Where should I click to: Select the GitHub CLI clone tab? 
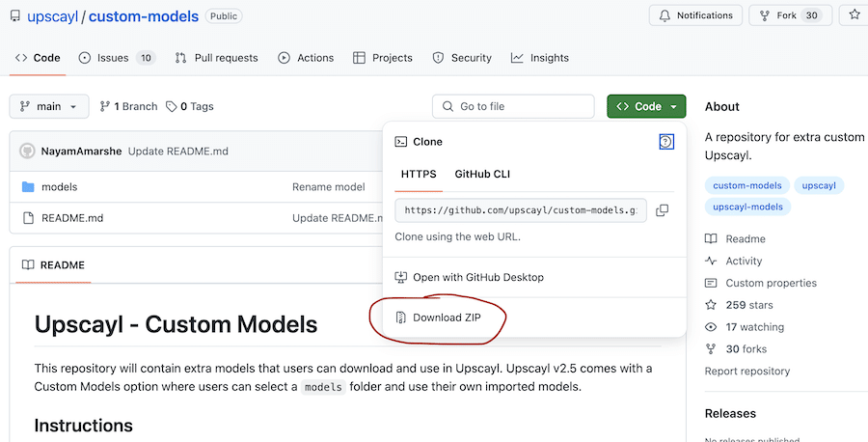coord(482,174)
